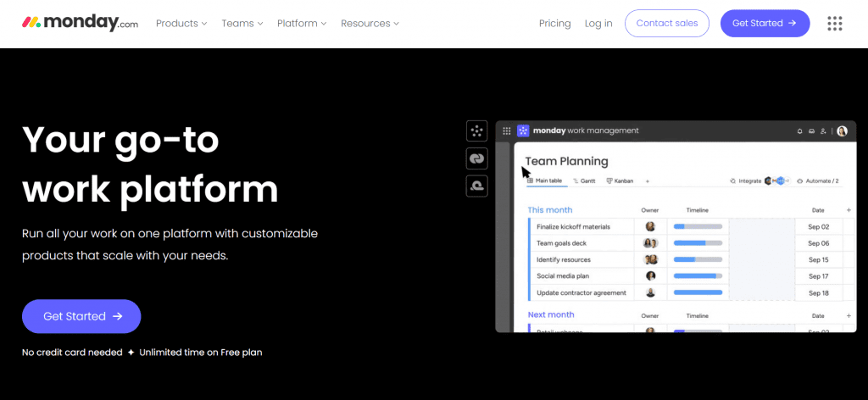
Task: Click the Sep 17 date cell
Action: click(x=818, y=276)
